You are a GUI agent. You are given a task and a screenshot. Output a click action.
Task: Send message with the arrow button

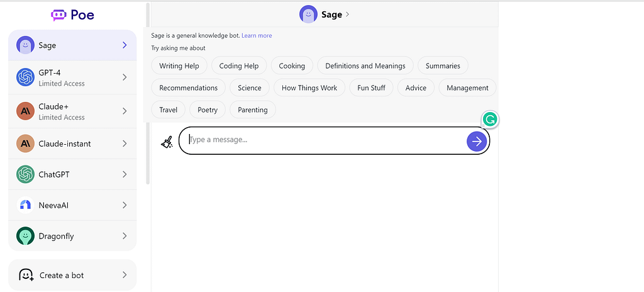[x=477, y=142]
